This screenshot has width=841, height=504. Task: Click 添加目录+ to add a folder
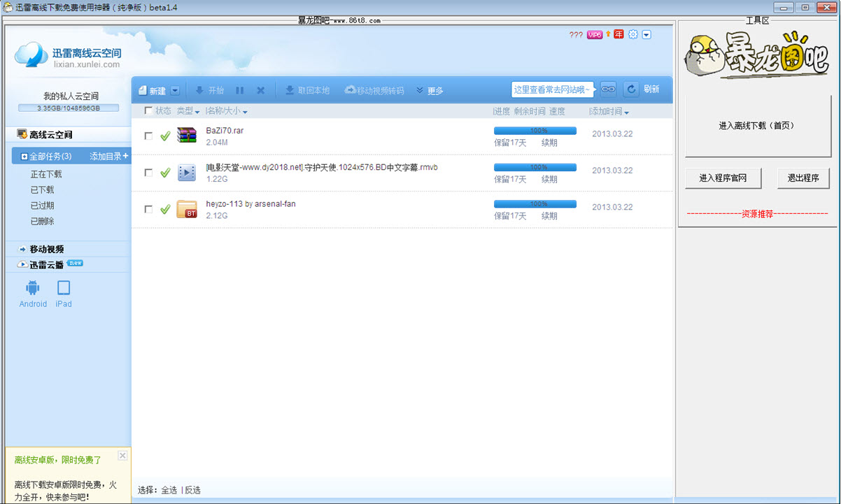point(109,157)
